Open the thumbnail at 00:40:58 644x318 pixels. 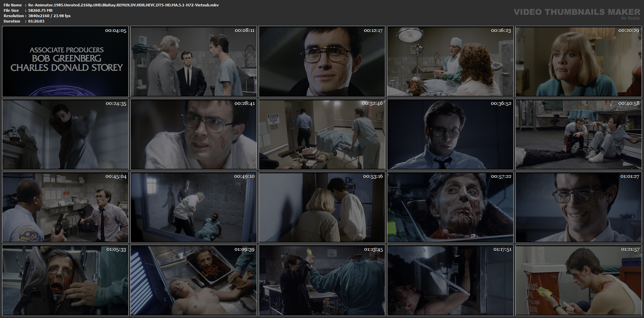579,134
